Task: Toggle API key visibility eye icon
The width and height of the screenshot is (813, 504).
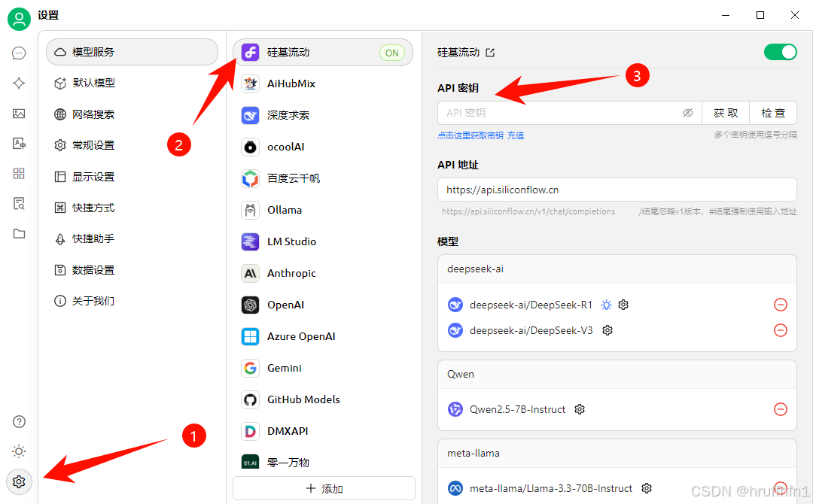Action: click(688, 113)
